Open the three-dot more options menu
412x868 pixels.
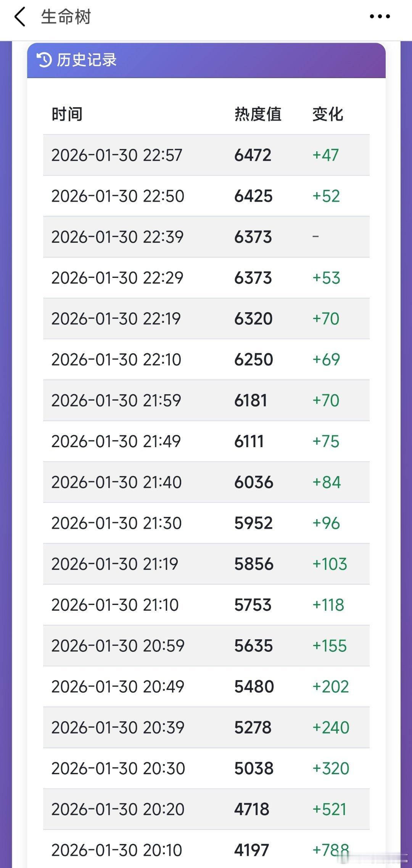click(x=380, y=16)
